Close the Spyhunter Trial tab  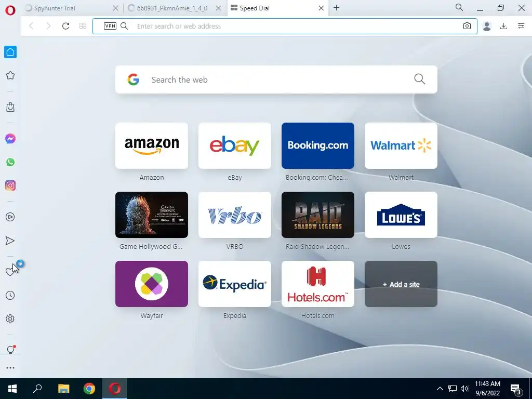(x=115, y=8)
